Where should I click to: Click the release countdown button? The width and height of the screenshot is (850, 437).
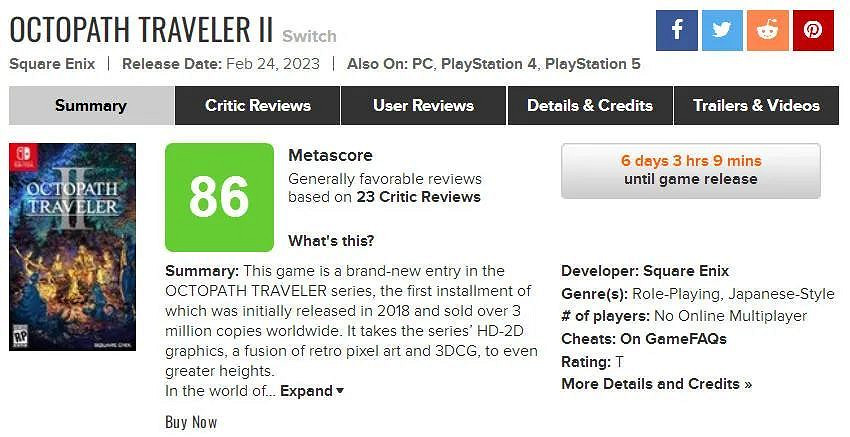690,170
